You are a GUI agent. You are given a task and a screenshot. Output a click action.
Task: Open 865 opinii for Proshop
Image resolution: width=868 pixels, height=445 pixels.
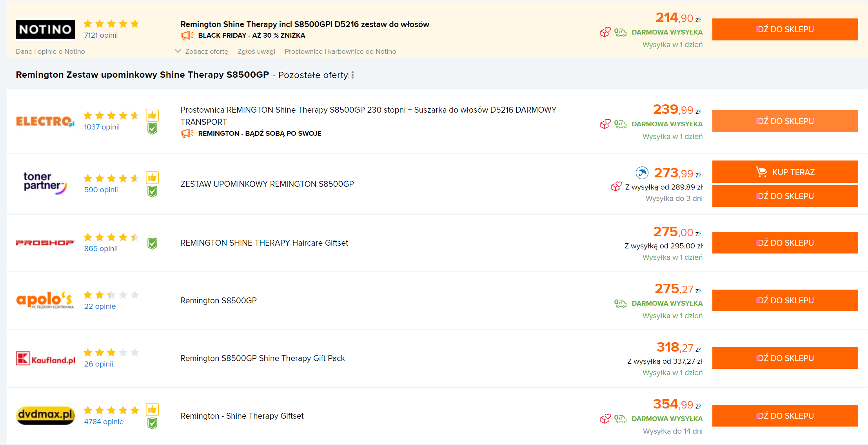tap(101, 249)
